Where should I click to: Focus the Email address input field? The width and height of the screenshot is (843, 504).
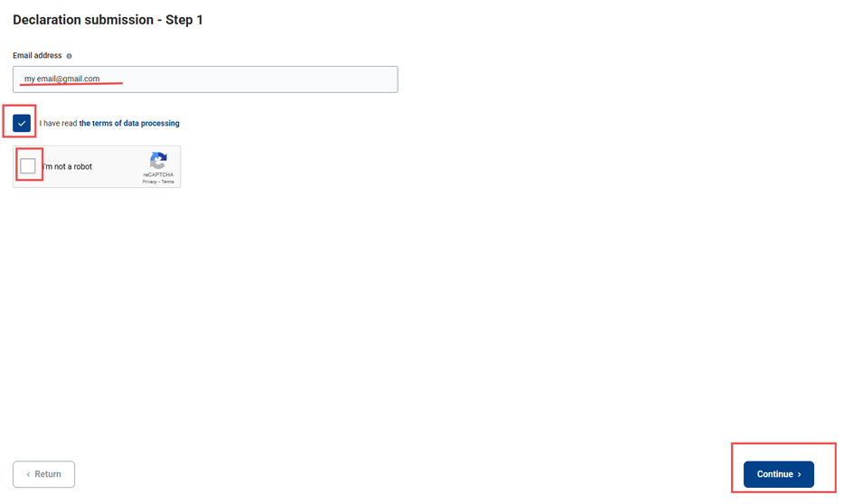(x=205, y=79)
